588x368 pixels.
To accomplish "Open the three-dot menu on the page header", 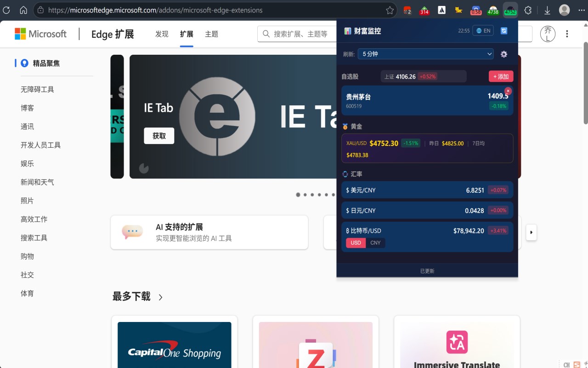I will pyautogui.click(x=567, y=34).
